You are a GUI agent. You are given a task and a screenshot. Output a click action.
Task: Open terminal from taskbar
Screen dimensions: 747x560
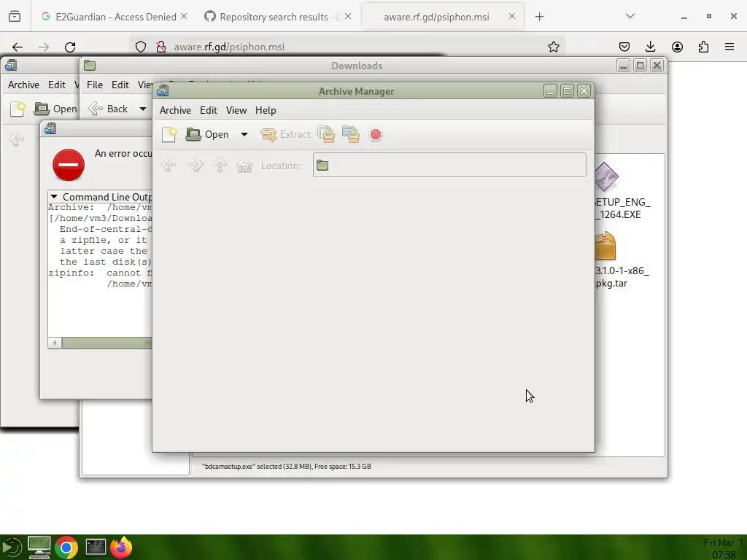coord(96,547)
